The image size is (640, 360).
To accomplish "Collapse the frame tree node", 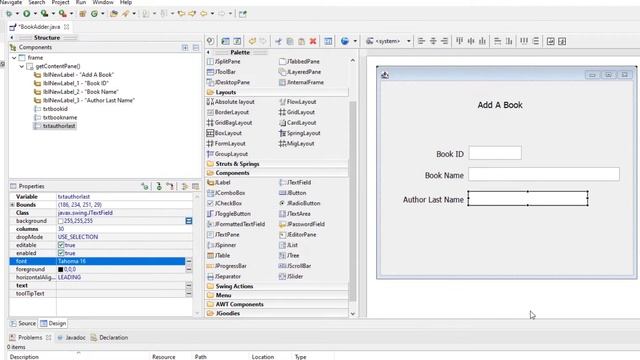I will [14, 58].
